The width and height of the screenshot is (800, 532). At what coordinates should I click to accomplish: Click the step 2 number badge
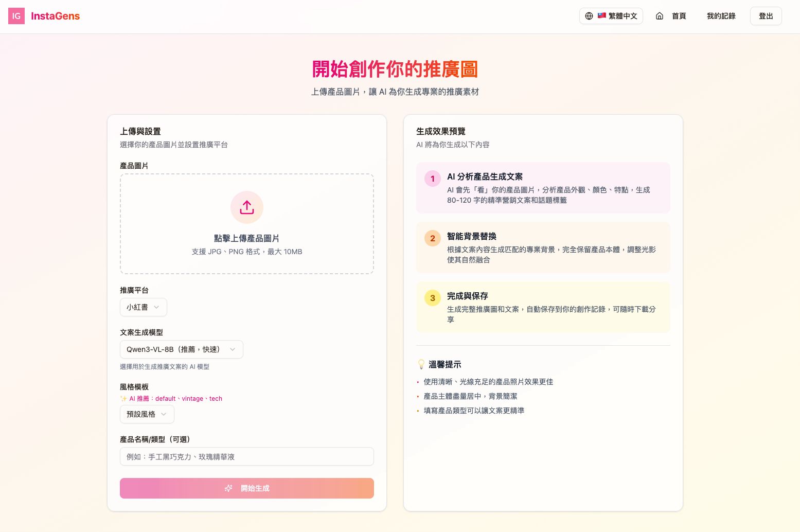click(432, 238)
